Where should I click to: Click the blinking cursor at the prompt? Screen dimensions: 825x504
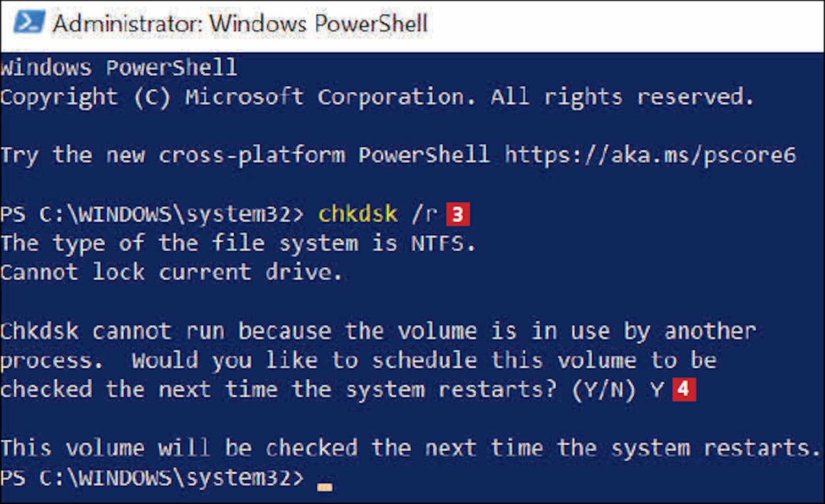(324, 486)
